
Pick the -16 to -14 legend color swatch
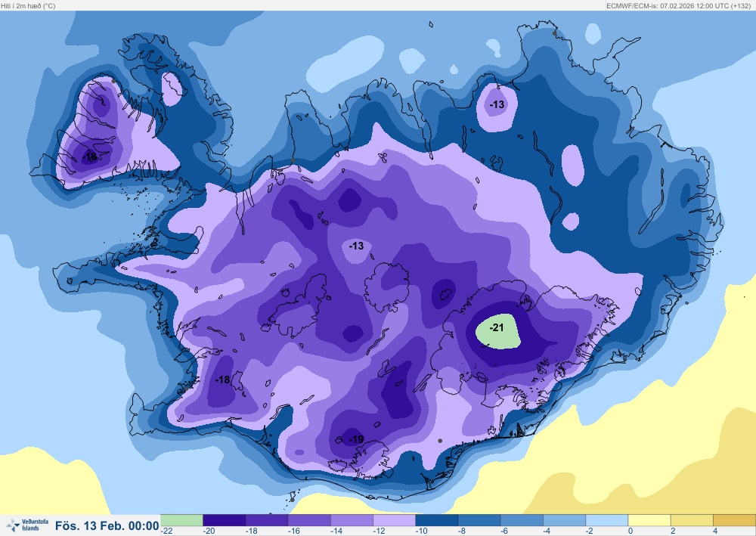(309, 520)
